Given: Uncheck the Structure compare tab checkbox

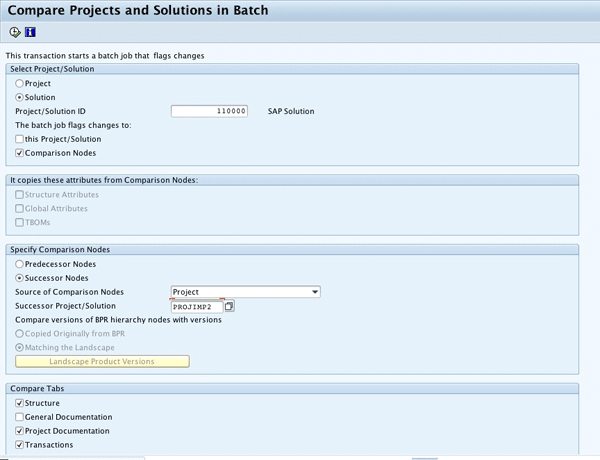Looking at the screenshot, I should click(20, 403).
